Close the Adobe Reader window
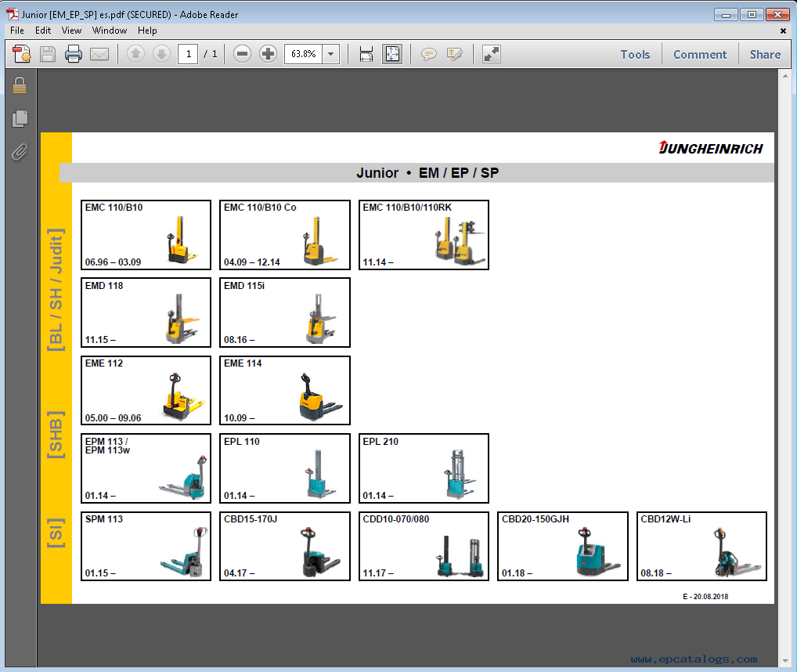This screenshot has width=797, height=672. (777, 15)
